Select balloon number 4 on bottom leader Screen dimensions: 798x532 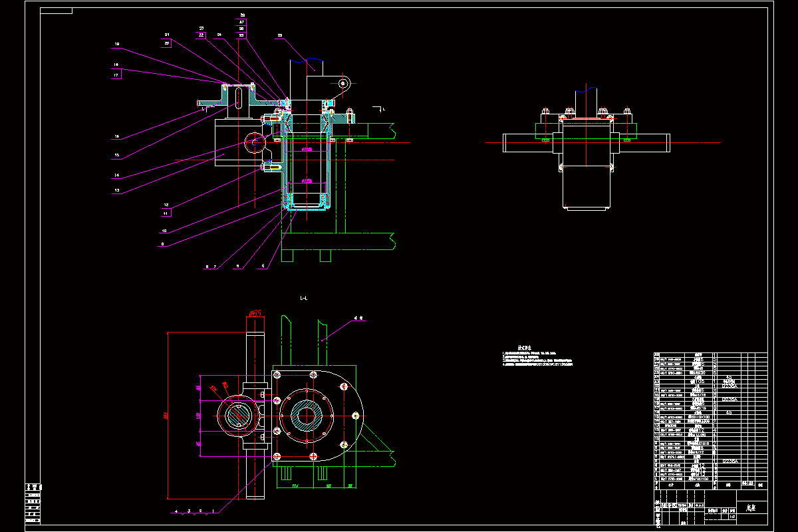pos(176,512)
